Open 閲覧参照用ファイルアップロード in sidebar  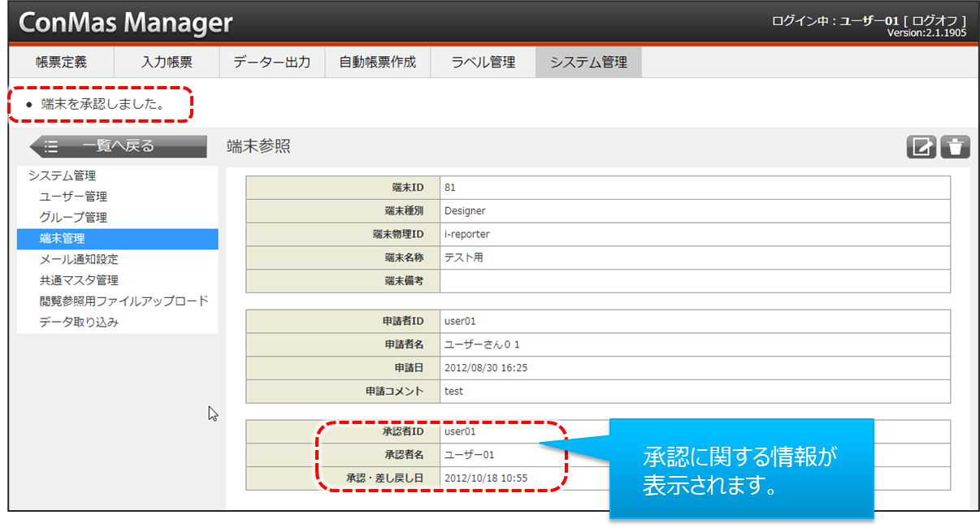pos(124,301)
